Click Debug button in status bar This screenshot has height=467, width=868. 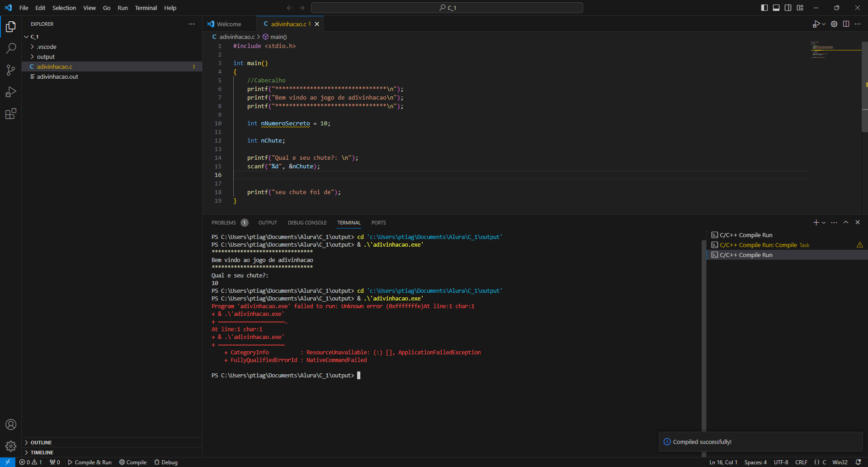[166, 462]
